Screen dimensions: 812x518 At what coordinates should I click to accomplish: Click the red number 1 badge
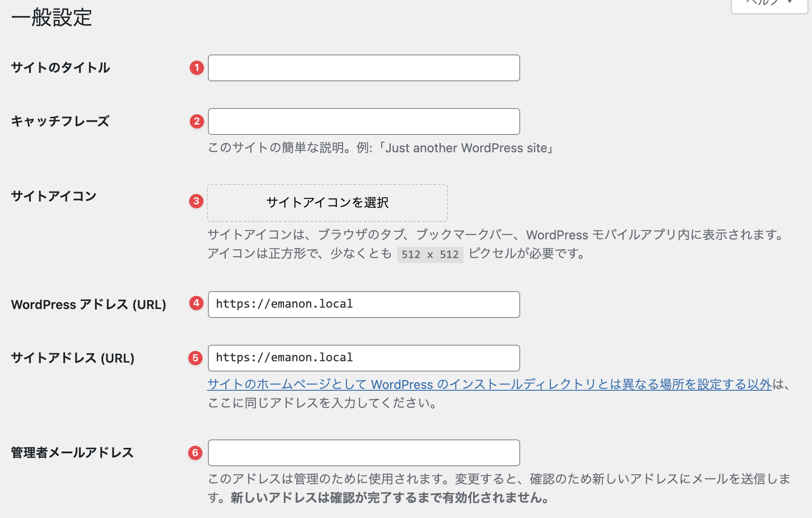tap(197, 68)
